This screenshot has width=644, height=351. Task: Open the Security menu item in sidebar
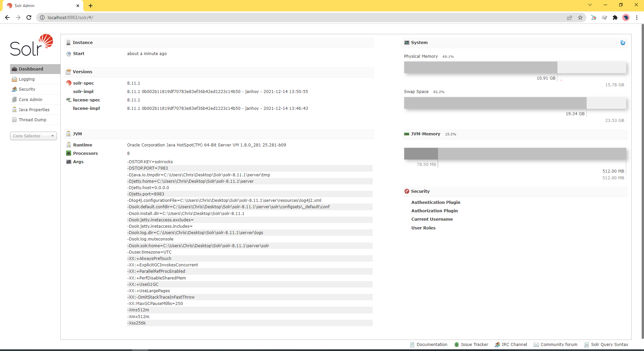pyautogui.click(x=35, y=89)
